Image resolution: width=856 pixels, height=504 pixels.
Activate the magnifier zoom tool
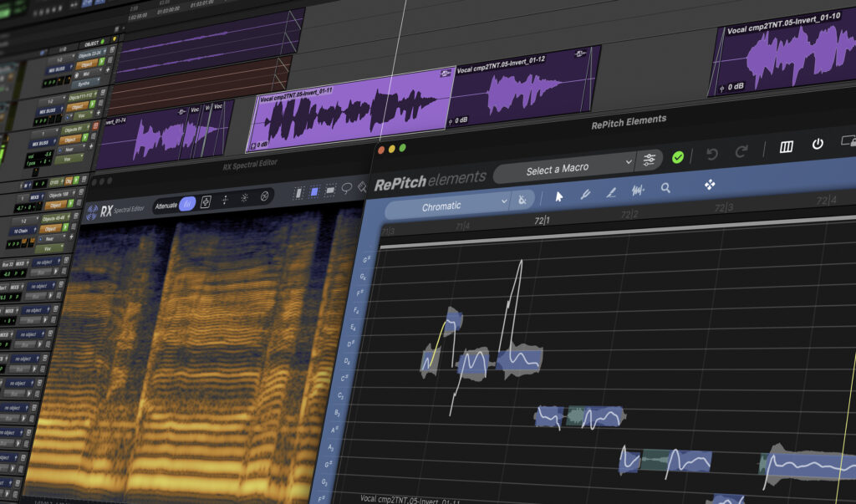click(665, 188)
